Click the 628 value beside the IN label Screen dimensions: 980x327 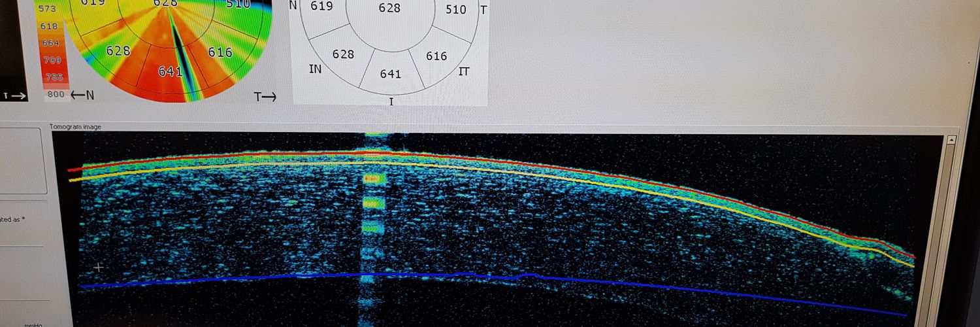click(x=343, y=54)
